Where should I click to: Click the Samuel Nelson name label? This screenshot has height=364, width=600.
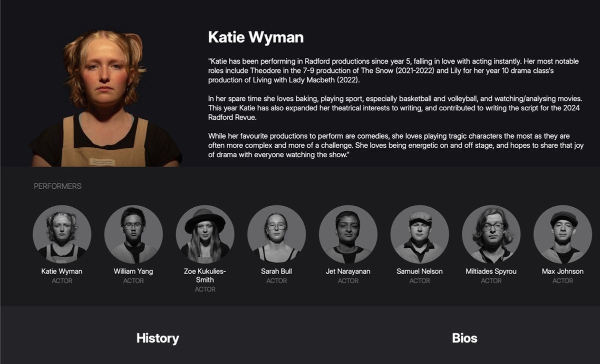419,272
